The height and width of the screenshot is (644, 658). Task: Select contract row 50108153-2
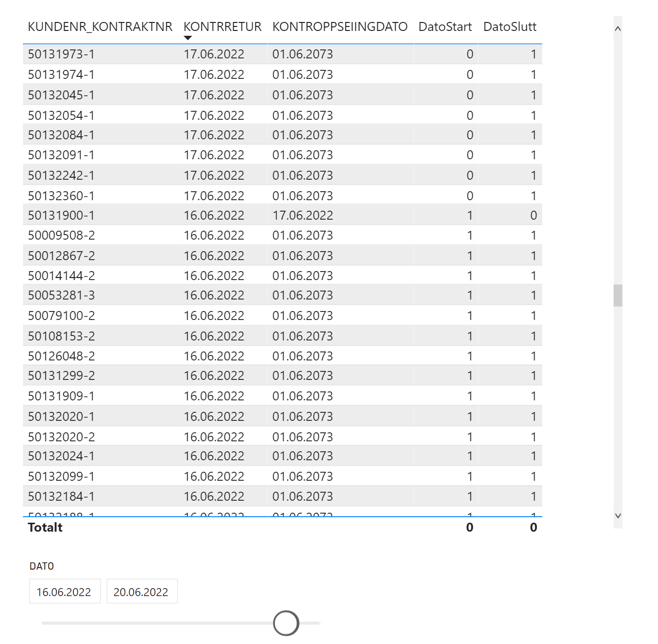point(282,336)
